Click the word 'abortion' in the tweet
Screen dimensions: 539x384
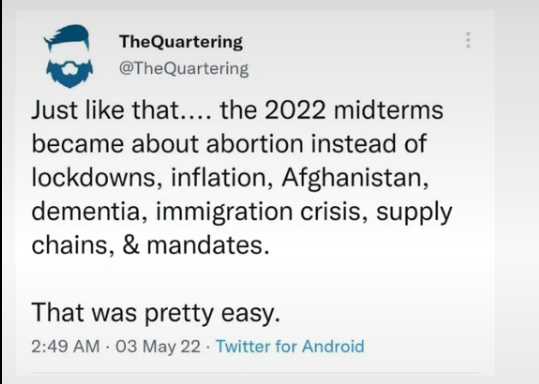254,143
